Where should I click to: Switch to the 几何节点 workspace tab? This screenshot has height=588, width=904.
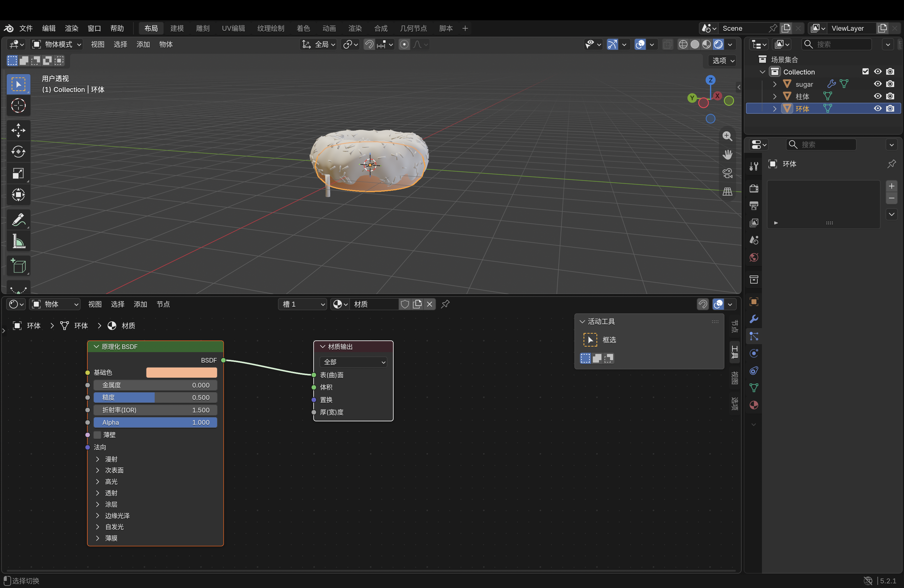413,28
